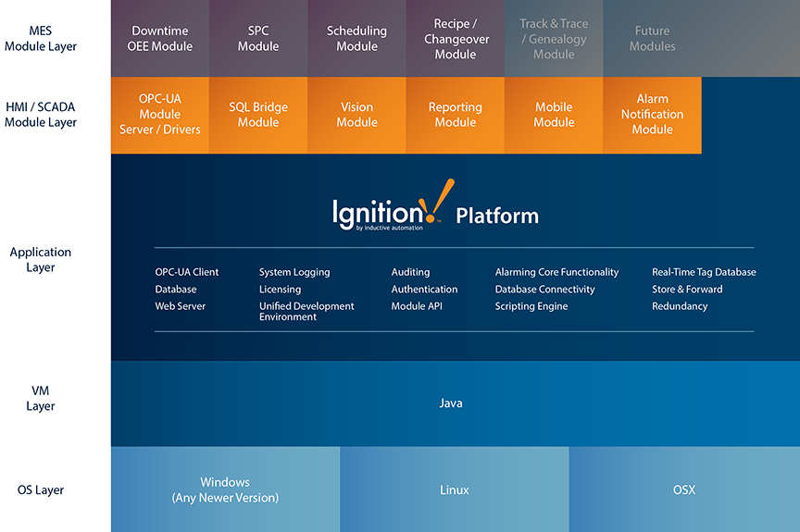Click the System Logging text
The width and height of the screenshot is (800, 532).
(x=294, y=272)
